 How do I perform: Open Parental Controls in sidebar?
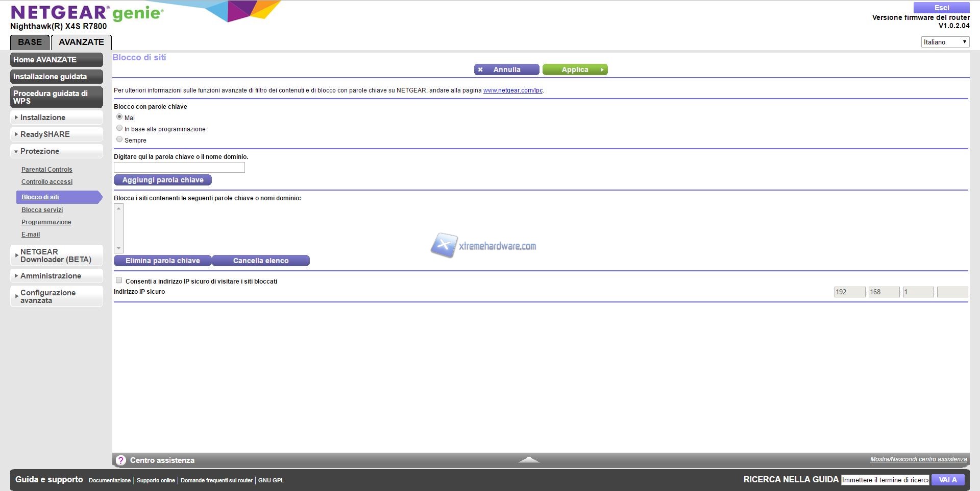[47, 170]
